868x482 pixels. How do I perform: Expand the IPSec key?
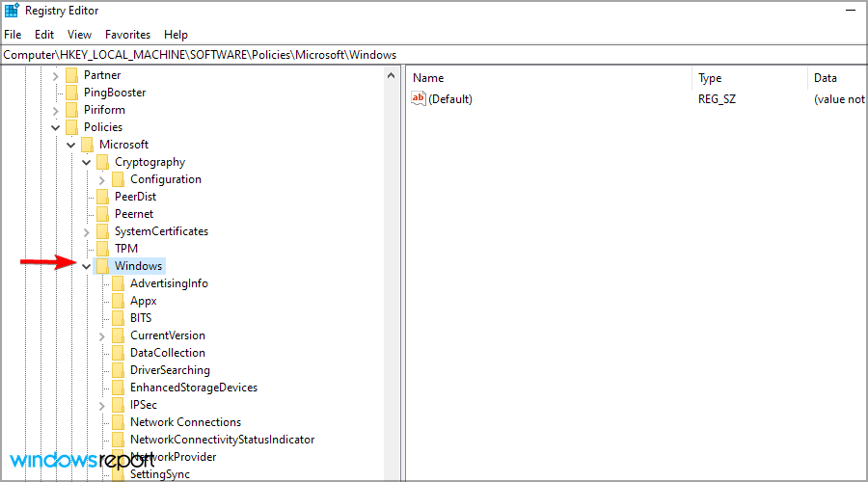[x=102, y=406]
